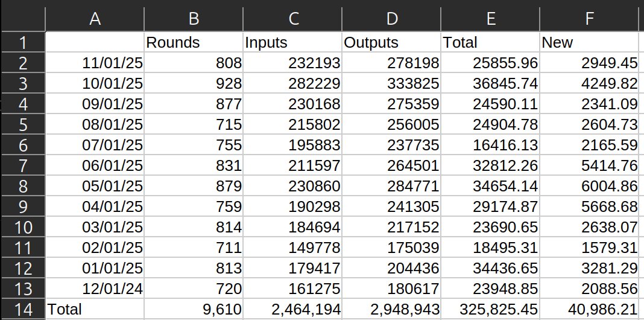The height and width of the screenshot is (320, 644).
Task: Select date cell 04/01/25
Action: (x=95, y=206)
